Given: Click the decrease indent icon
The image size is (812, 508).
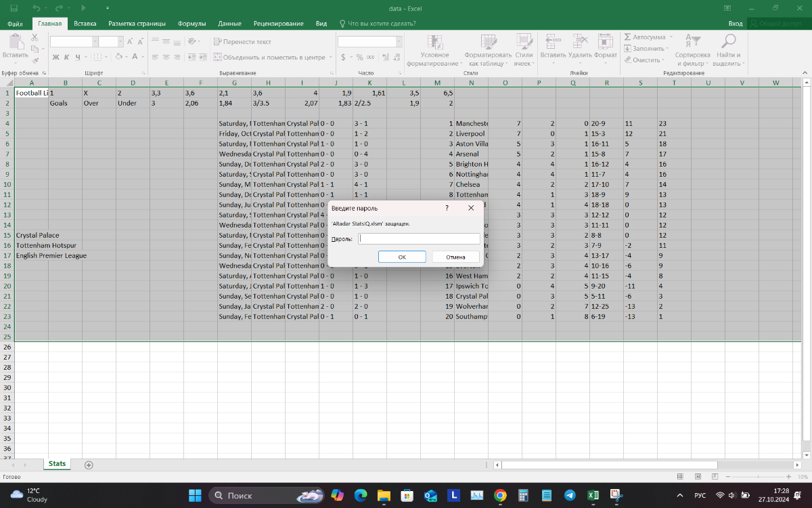Looking at the screenshot, I should coord(191,57).
